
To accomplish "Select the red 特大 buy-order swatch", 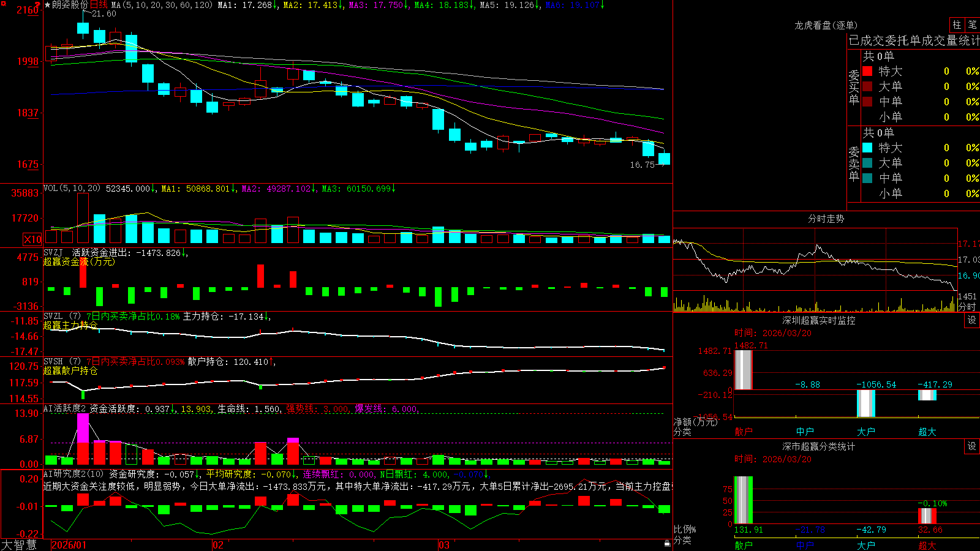I will pyautogui.click(x=867, y=71).
